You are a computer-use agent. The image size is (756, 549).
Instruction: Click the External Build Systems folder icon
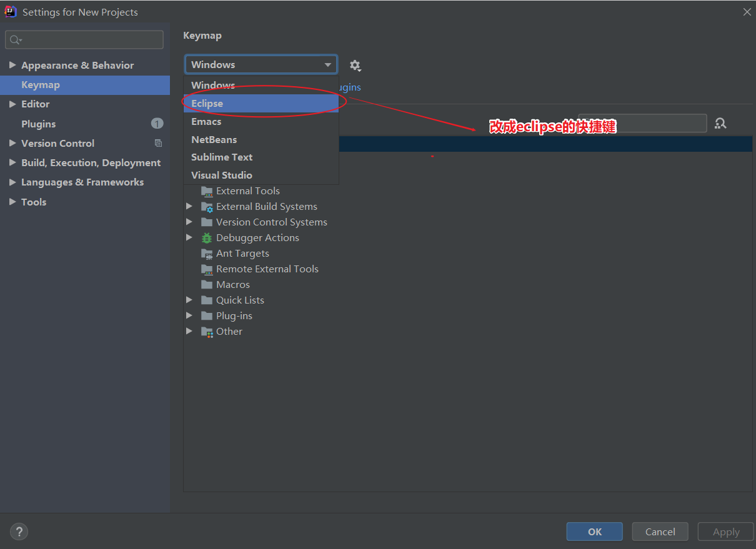point(207,207)
